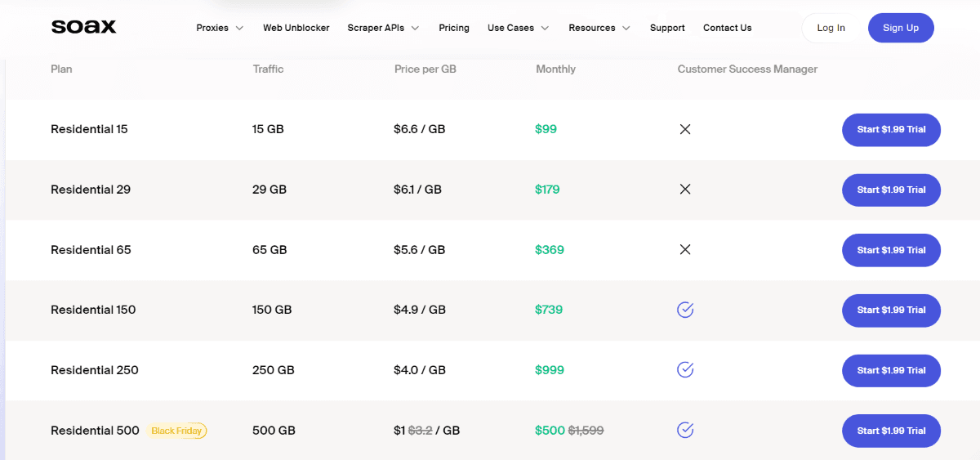This screenshot has height=460, width=980.
Task: Start $1.99 Trial for Residential 150
Action: coord(891,310)
